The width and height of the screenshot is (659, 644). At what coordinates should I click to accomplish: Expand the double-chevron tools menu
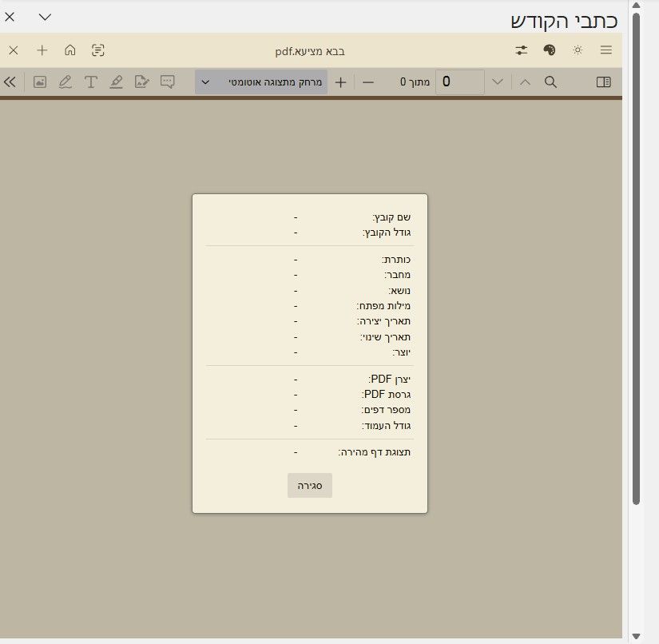[x=10, y=81]
